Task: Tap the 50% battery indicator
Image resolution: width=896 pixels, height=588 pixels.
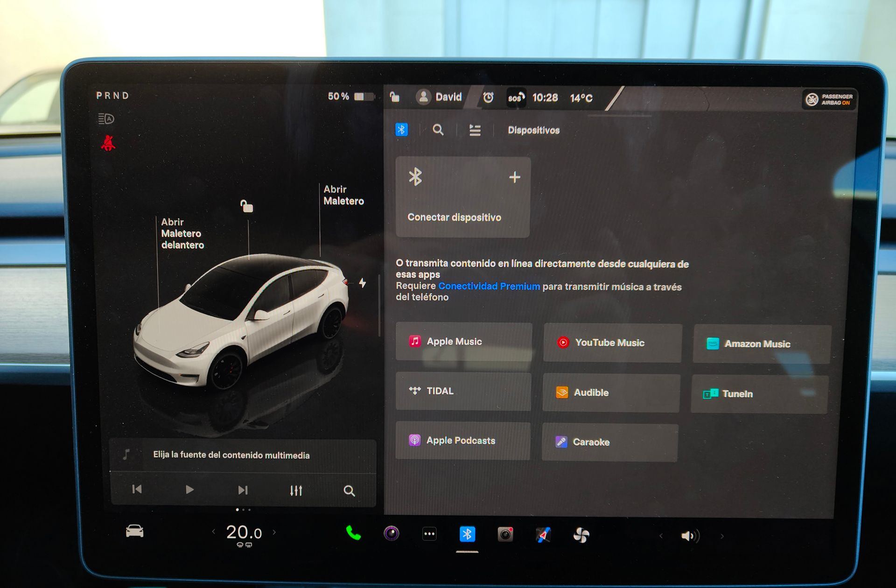Action: coord(350,96)
